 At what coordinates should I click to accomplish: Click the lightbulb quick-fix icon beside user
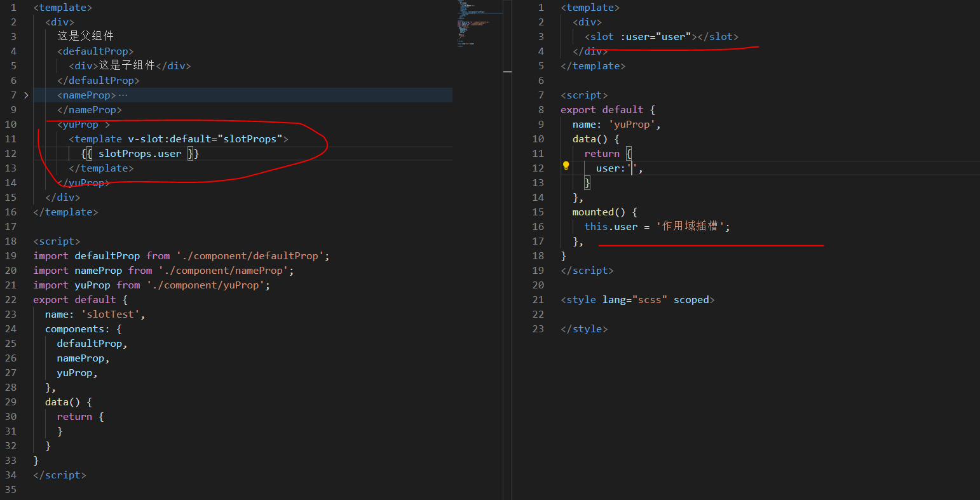click(566, 166)
